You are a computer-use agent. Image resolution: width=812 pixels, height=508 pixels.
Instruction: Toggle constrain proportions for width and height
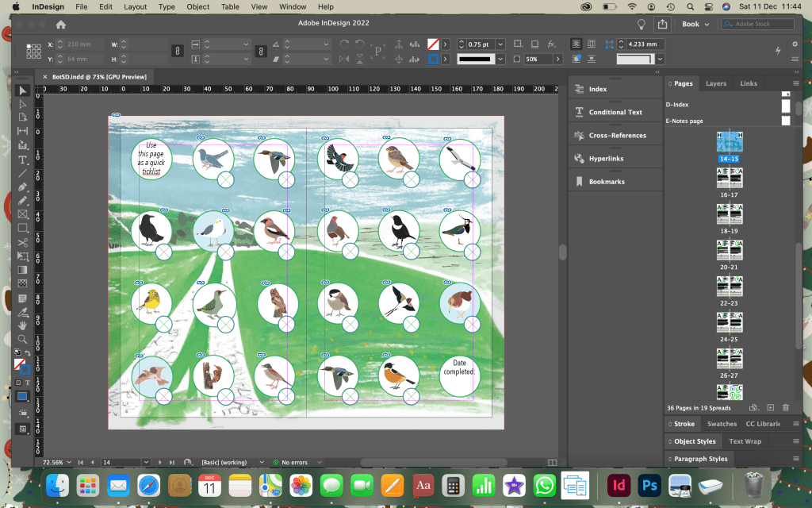pos(178,52)
